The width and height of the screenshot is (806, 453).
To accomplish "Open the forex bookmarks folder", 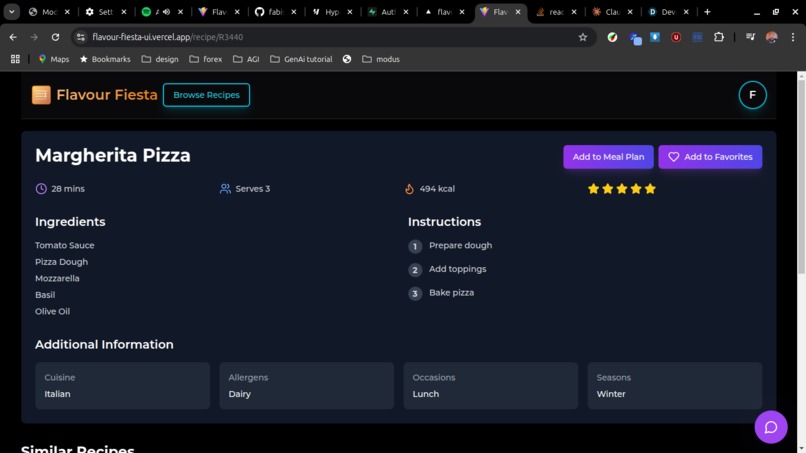I will click(206, 59).
